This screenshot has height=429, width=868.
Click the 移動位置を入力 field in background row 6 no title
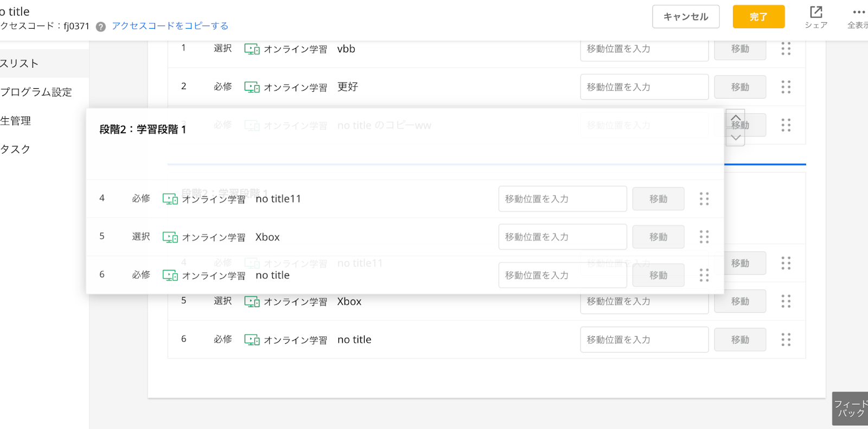[644, 340]
